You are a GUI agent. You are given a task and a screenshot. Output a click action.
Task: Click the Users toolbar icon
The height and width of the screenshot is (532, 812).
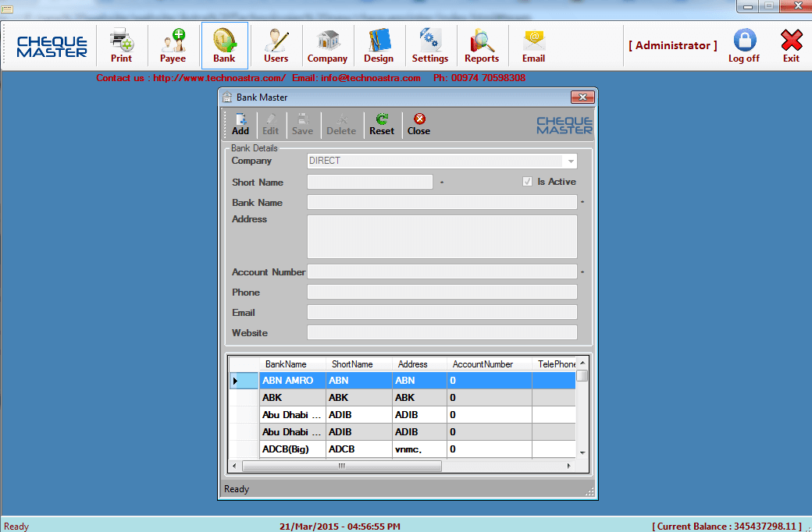tap(276, 46)
